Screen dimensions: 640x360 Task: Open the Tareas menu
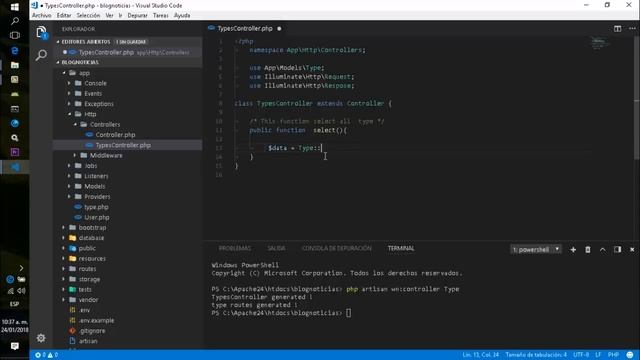click(160, 16)
